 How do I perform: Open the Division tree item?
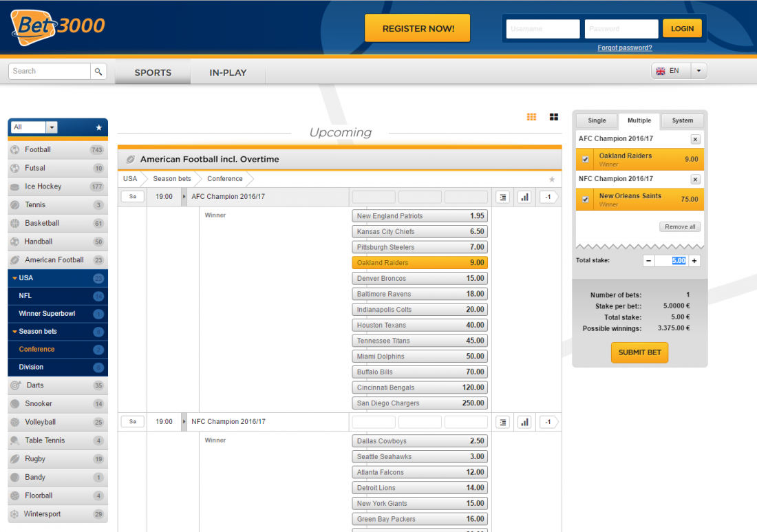tap(58, 368)
